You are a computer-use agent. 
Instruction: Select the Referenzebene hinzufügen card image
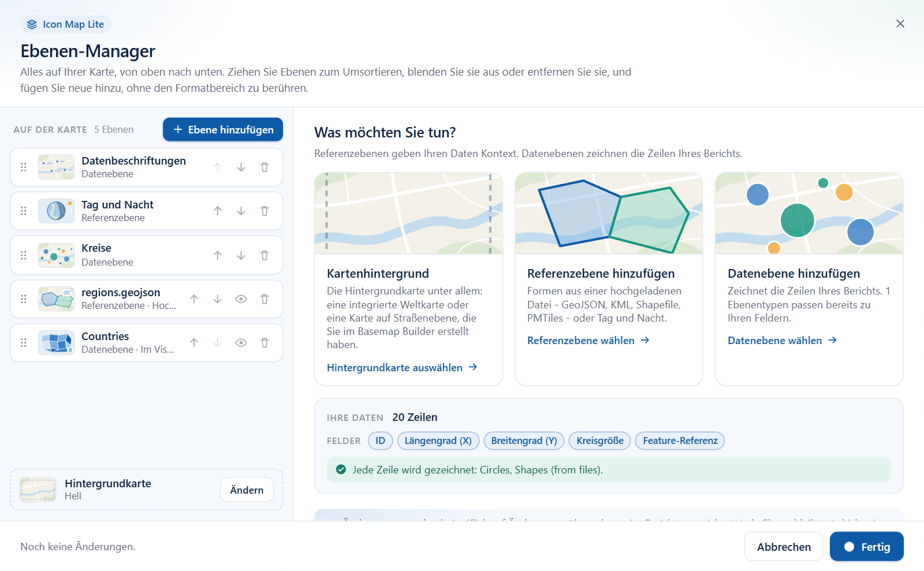point(609,213)
